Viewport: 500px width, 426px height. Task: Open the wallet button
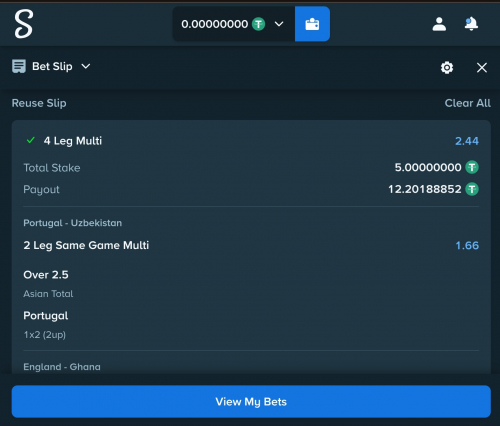(x=312, y=24)
